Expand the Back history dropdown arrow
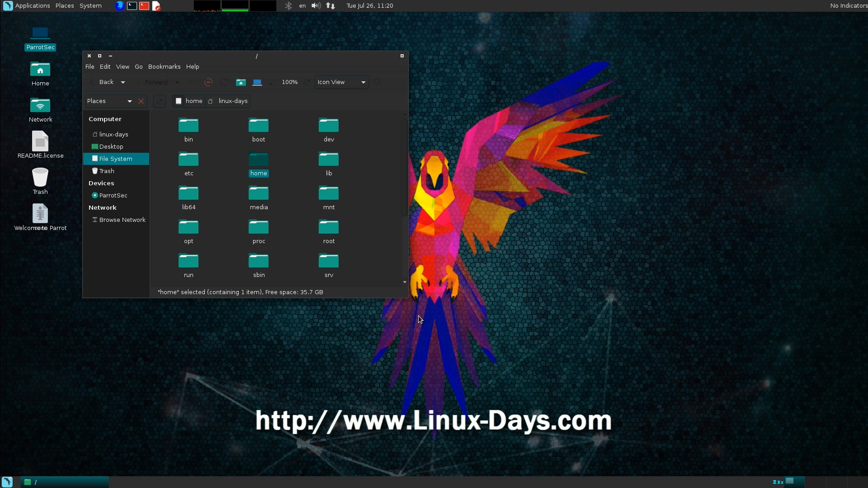 pos(123,82)
